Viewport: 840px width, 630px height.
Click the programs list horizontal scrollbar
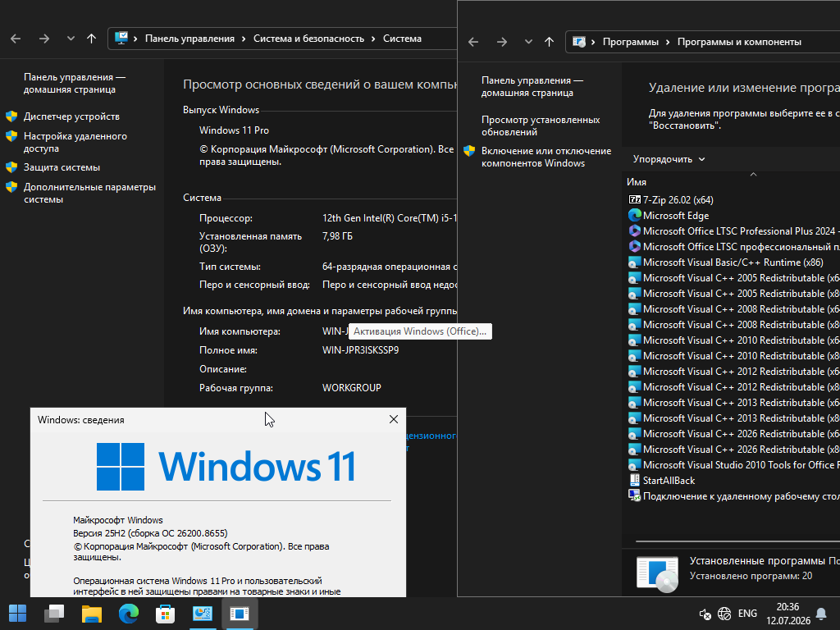click(x=737, y=541)
